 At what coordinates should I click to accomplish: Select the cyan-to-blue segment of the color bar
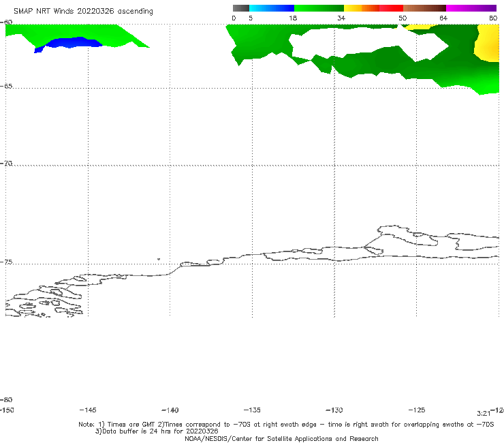click(272, 8)
